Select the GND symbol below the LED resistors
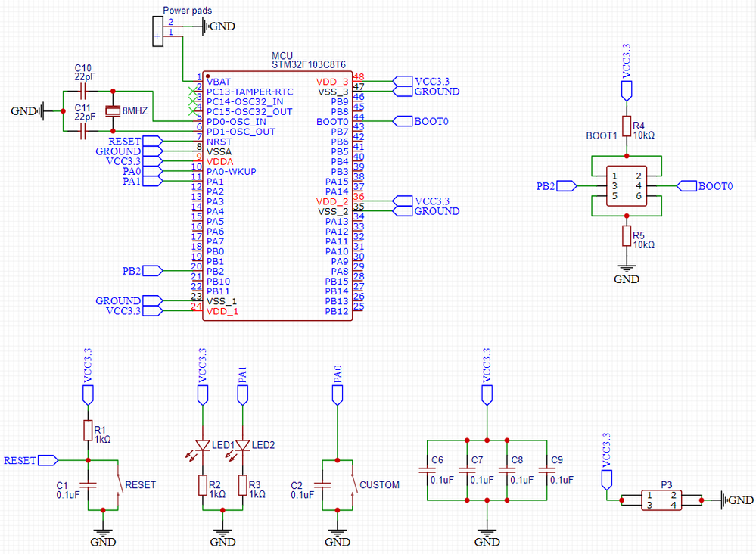The image size is (756, 554). pos(222,537)
